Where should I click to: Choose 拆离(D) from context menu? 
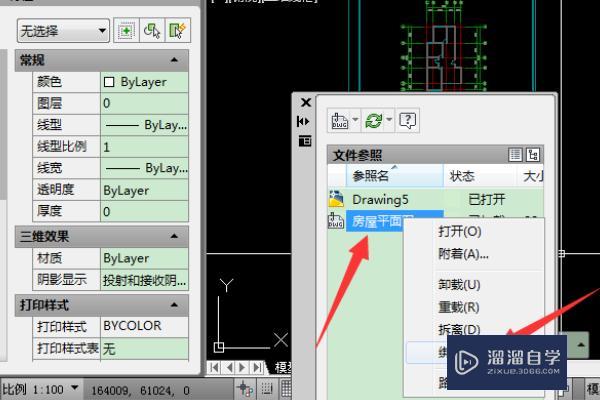tap(459, 329)
